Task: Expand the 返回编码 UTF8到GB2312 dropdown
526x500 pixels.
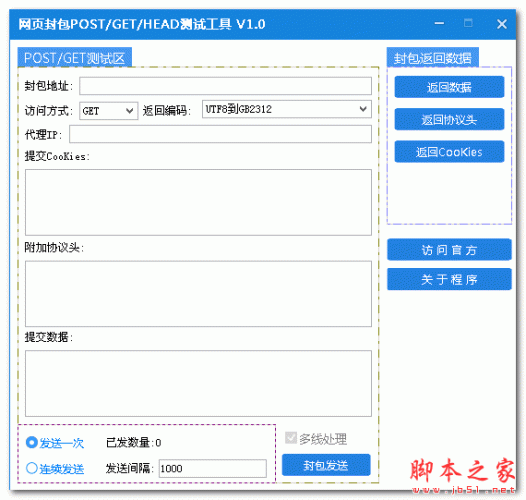Action: tap(287, 109)
